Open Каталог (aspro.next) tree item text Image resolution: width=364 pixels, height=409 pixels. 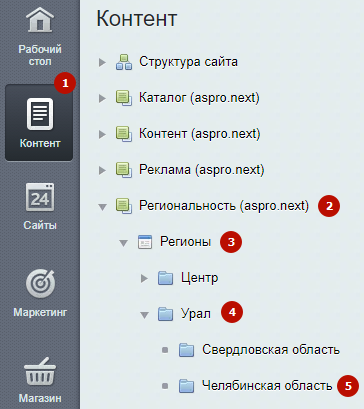[199, 98]
